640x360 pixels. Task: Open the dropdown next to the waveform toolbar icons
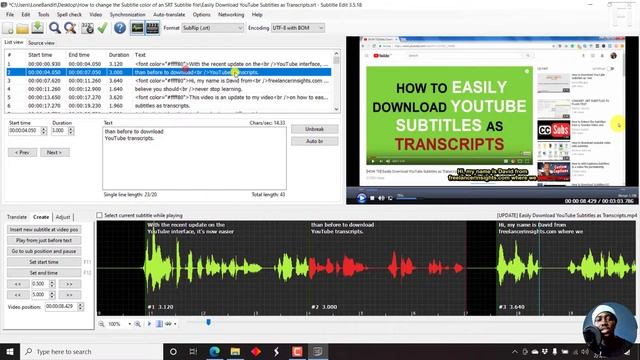coord(175,324)
